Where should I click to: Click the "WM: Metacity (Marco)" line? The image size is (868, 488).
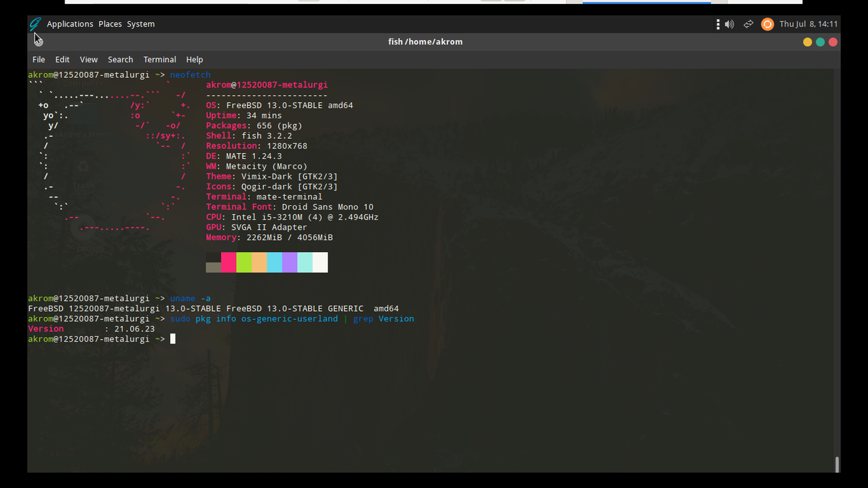pos(257,166)
